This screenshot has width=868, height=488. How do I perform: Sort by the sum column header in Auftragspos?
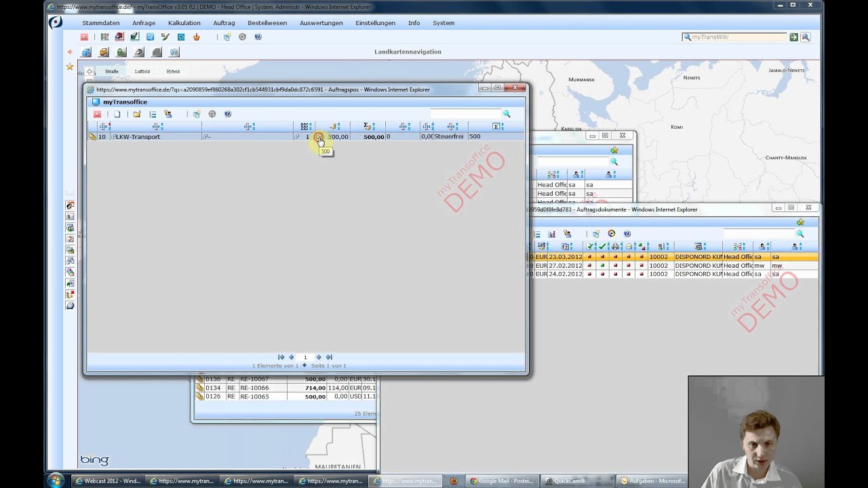tap(368, 126)
